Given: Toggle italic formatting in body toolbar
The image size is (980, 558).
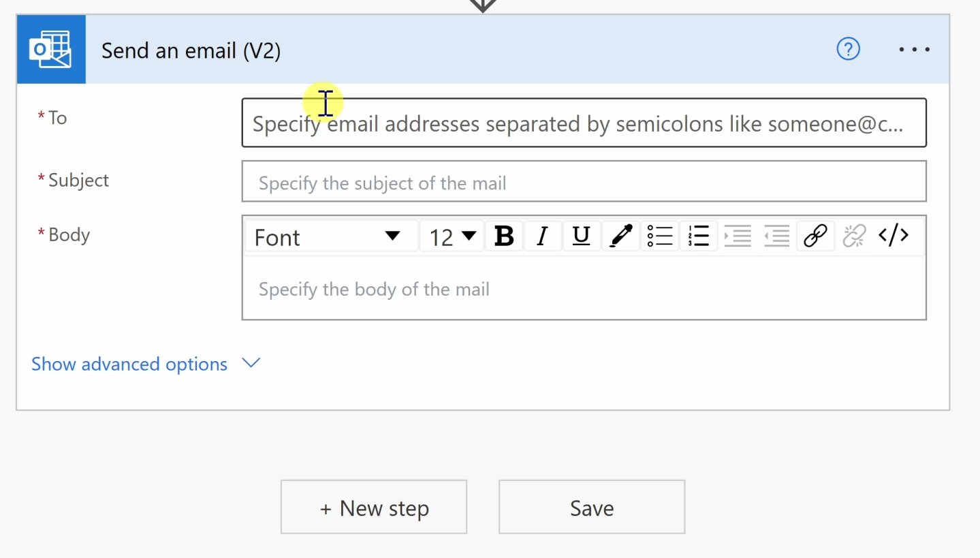Looking at the screenshot, I should tap(542, 236).
